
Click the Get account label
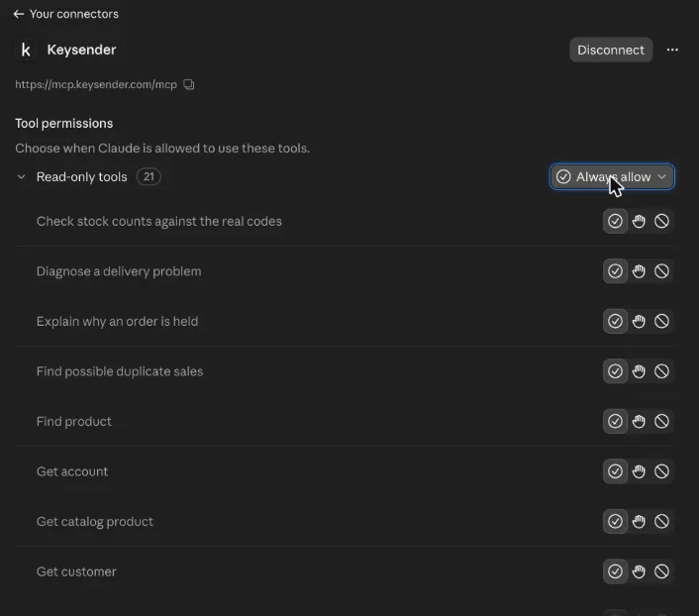pyautogui.click(x=72, y=471)
